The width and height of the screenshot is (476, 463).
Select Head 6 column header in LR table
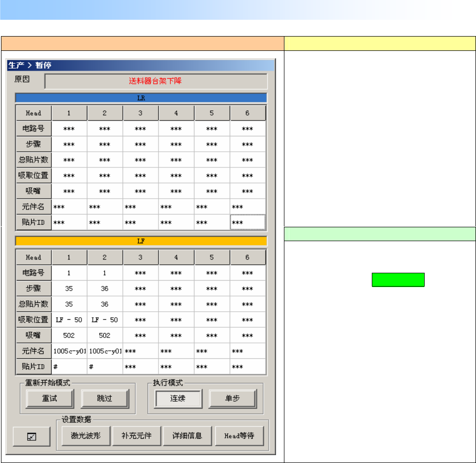coord(247,113)
